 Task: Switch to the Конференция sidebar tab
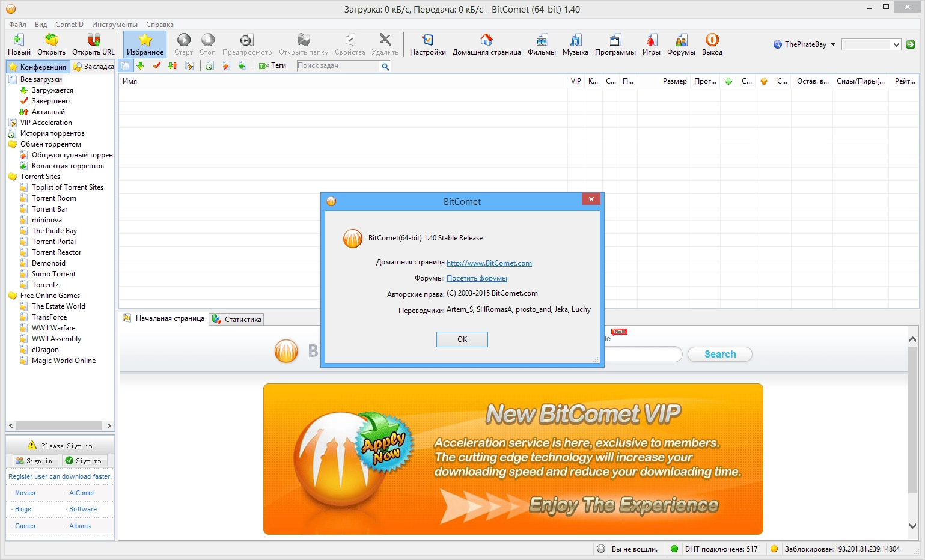[38, 67]
